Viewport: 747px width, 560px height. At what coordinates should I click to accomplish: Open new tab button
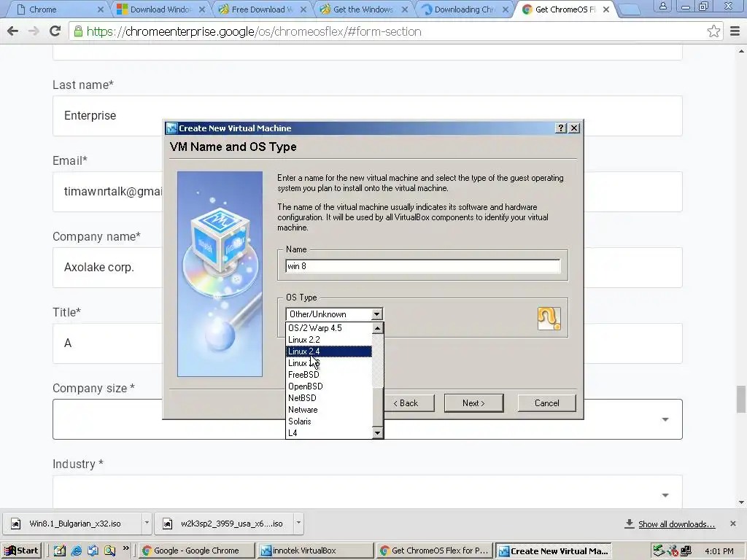point(630,9)
